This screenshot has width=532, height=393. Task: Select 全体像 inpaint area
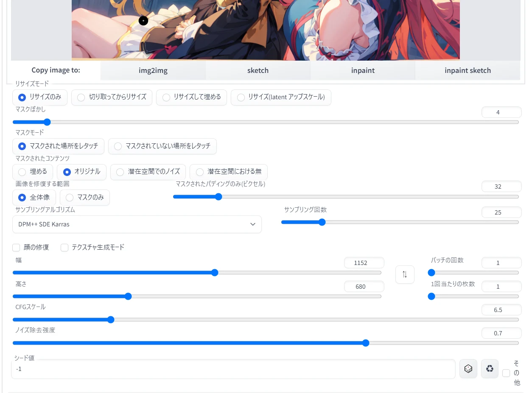[x=34, y=198]
